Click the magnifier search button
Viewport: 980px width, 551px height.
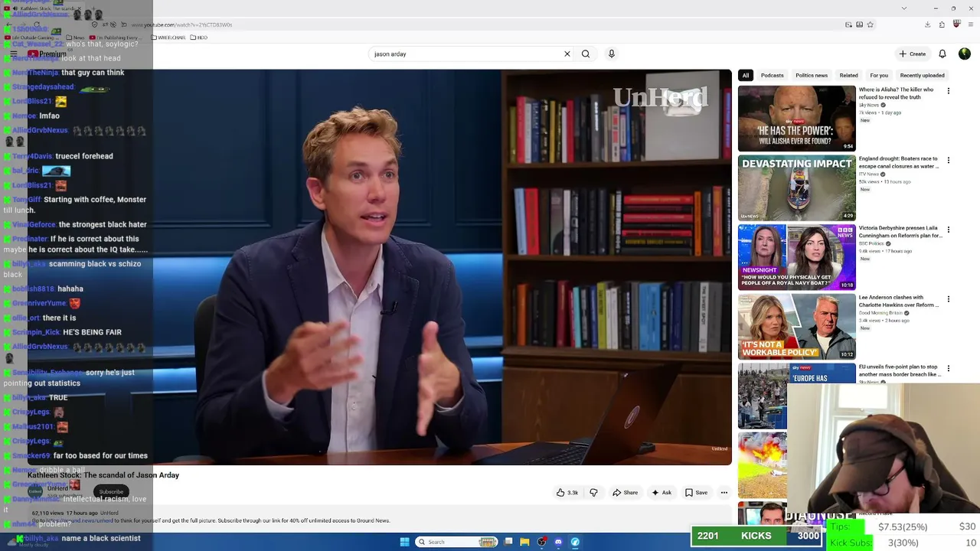click(586, 54)
